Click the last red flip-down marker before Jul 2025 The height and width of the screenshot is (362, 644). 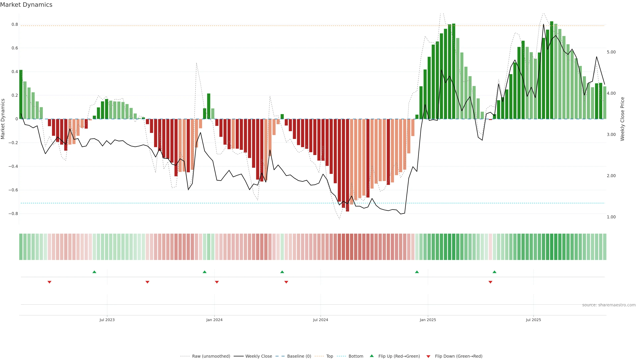pos(490,282)
